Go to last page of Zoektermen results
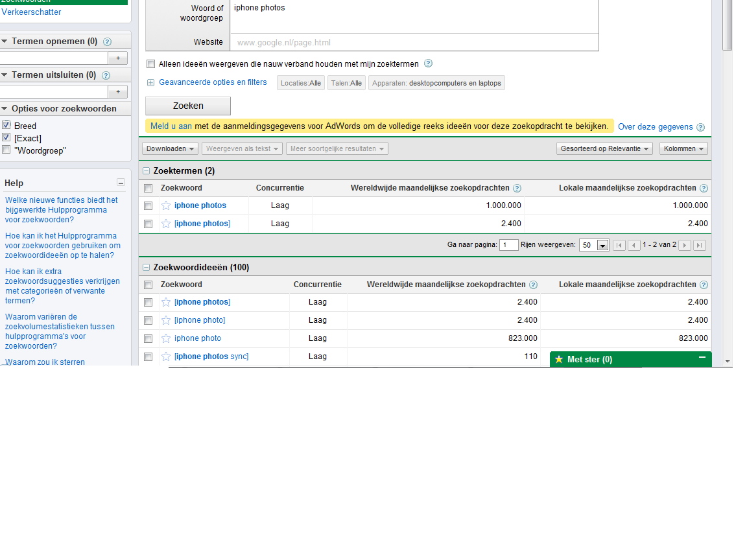The width and height of the screenshot is (747, 560). [x=700, y=245]
